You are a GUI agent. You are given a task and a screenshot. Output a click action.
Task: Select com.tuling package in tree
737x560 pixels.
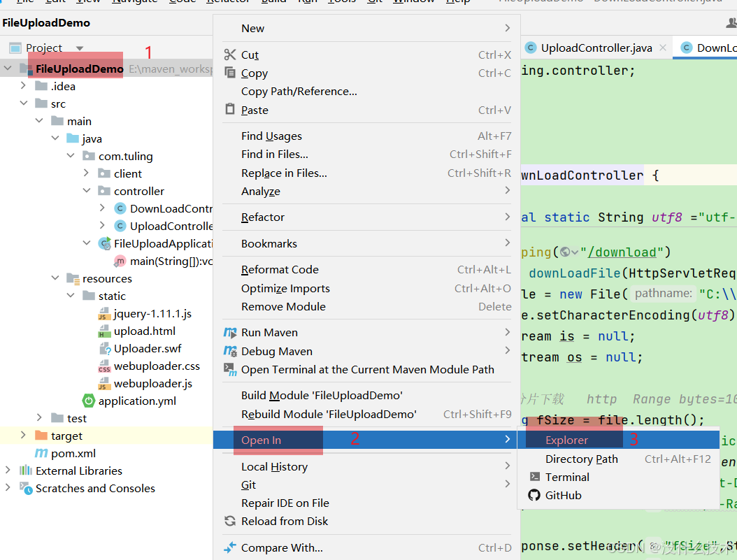125,156
